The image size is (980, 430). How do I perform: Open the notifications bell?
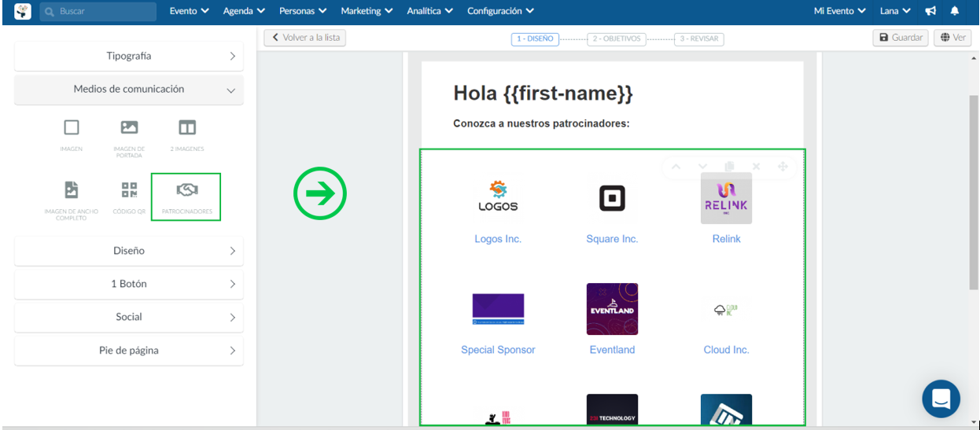coord(955,12)
